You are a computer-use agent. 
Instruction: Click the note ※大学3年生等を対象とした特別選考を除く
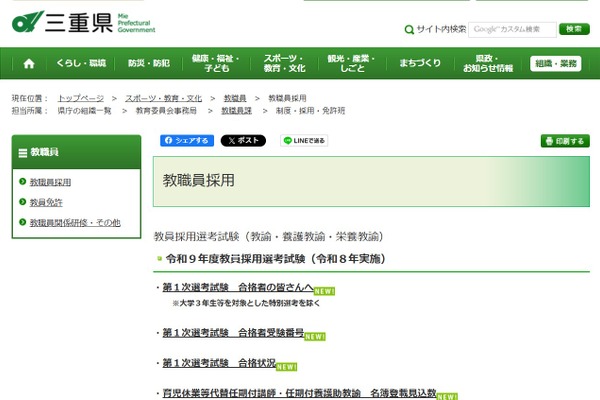pyautogui.click(x=246, y=303)
